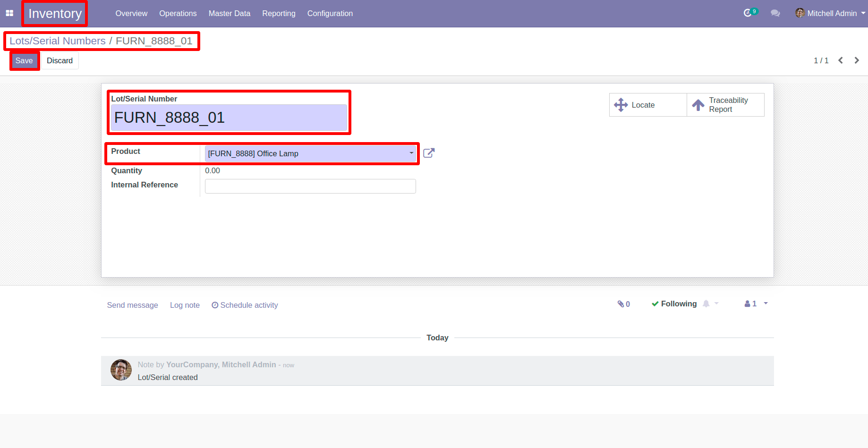Click the Quantity value 0.00

click(213, 170)
